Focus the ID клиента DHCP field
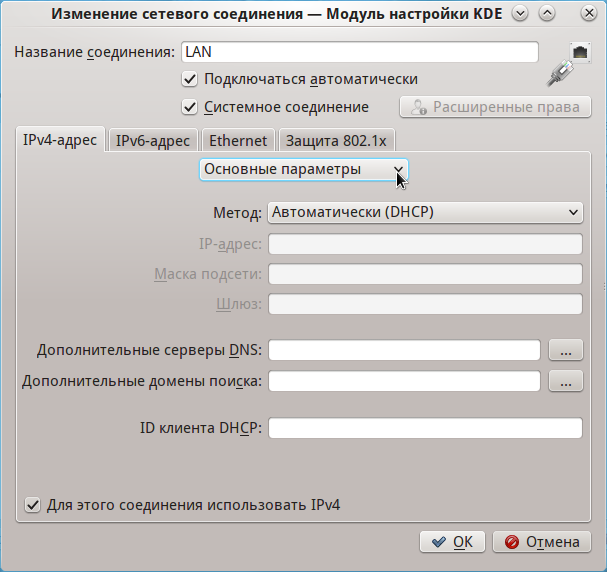The width and height of the screenshot is (607, 572). point(425,428)
